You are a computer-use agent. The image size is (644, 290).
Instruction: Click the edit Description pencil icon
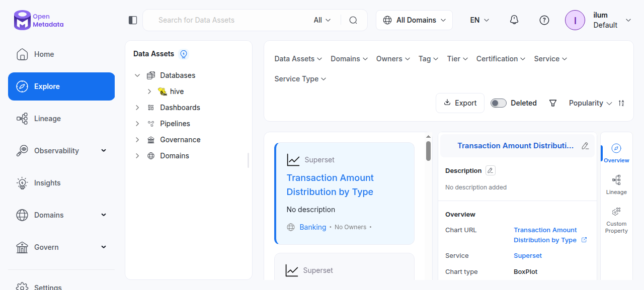tap(491, 170)
